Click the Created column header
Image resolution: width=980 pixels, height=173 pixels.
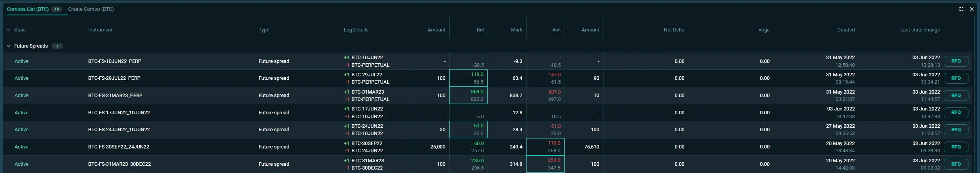tap(846, 30)
